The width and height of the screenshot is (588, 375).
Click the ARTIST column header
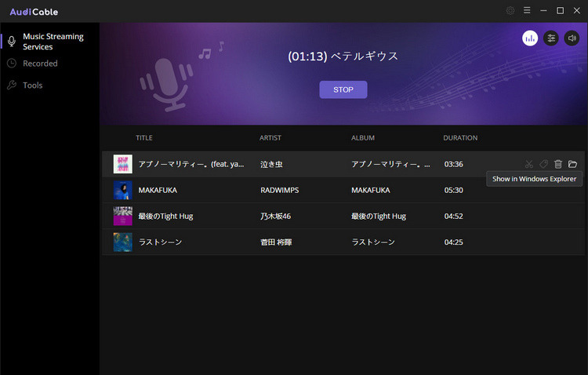tap(270, 138)
